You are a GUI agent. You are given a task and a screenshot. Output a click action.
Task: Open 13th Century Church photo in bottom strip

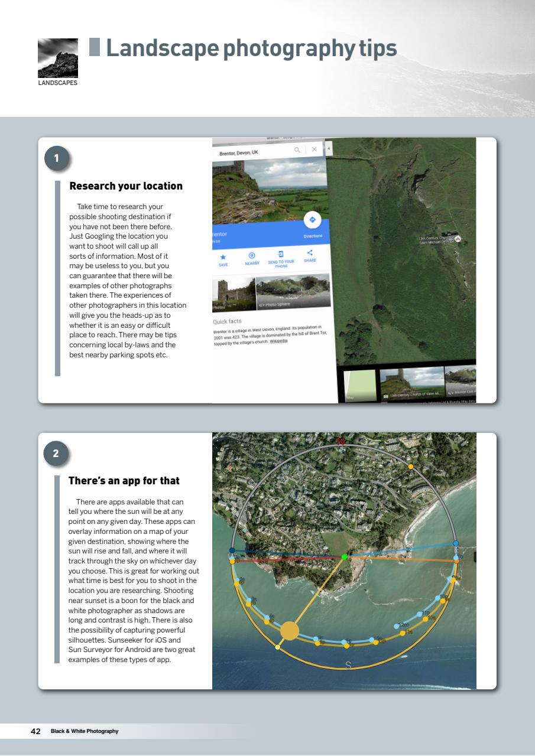(x=411, y=383)
